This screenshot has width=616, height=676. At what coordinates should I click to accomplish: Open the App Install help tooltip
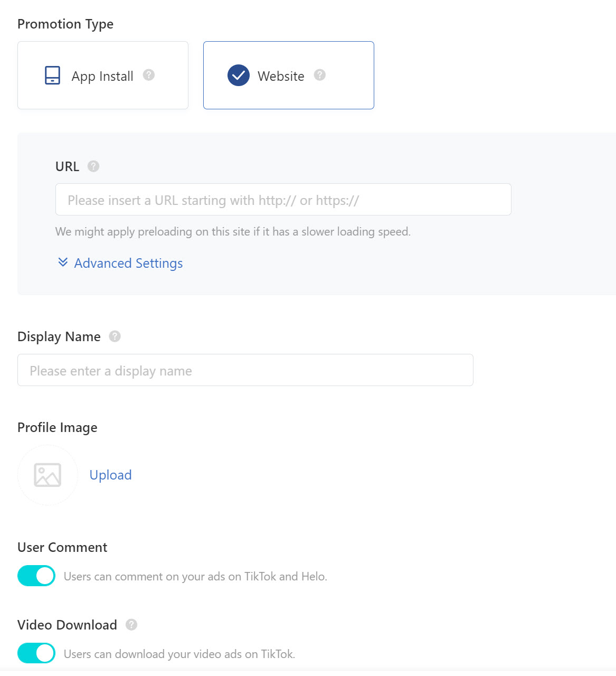coord(148,76)
